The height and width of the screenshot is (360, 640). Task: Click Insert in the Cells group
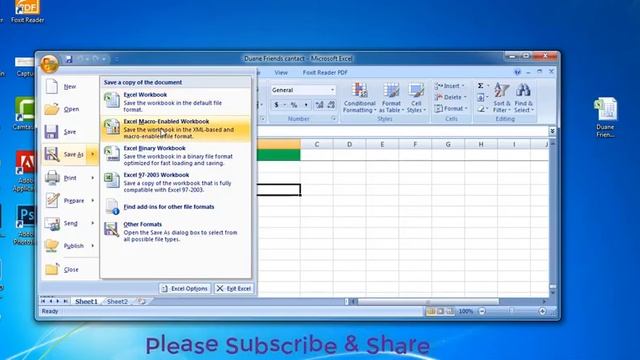coord(449,86)
